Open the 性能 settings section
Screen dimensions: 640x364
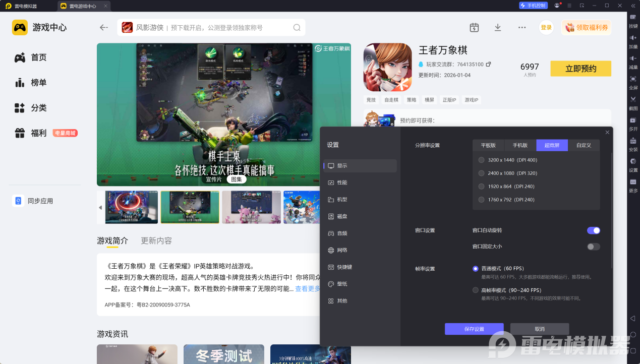pyautogui.click(x=342, y=183)
